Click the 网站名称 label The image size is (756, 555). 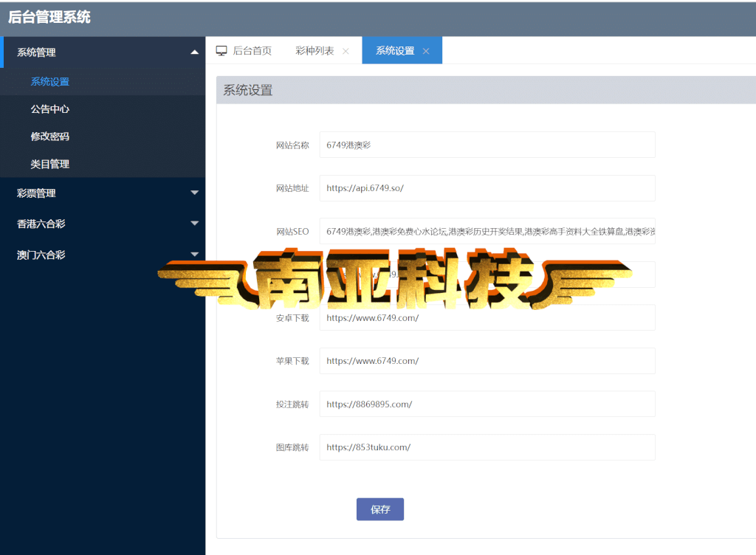coord(292,145)
